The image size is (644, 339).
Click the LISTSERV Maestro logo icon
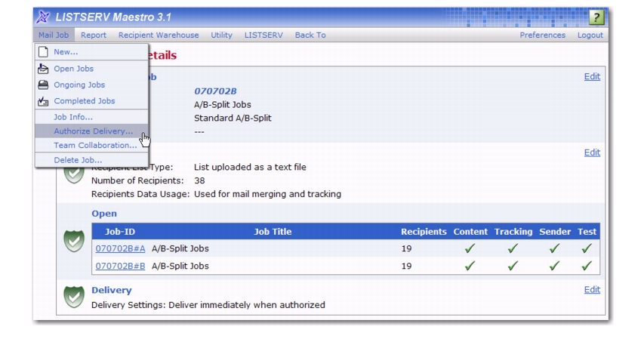pyautogui.click(x=42, y=17)
